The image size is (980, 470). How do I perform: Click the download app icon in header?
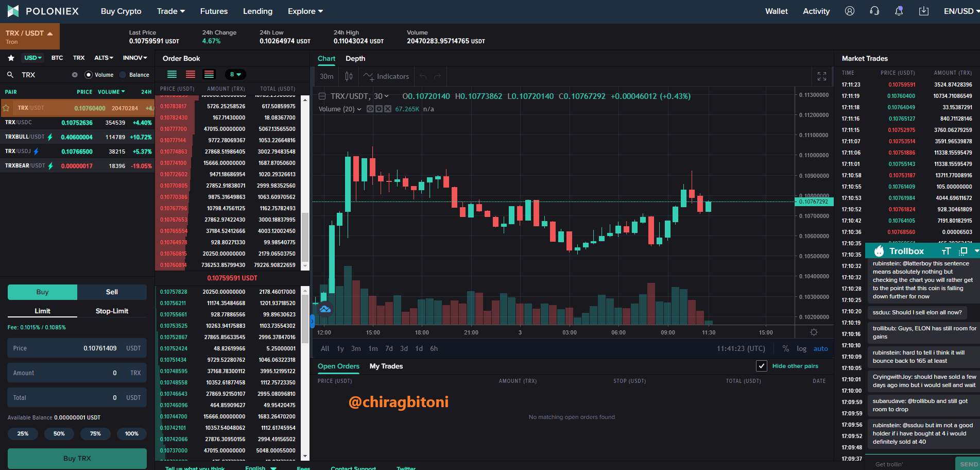click(x=924, y=11)
